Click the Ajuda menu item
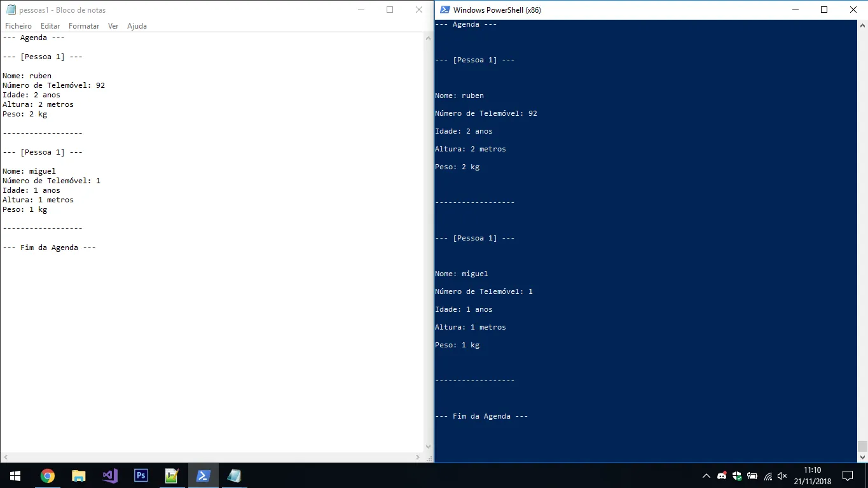This screenshot has width=868, height=488. pyautogui.click(x=137, y=26)
